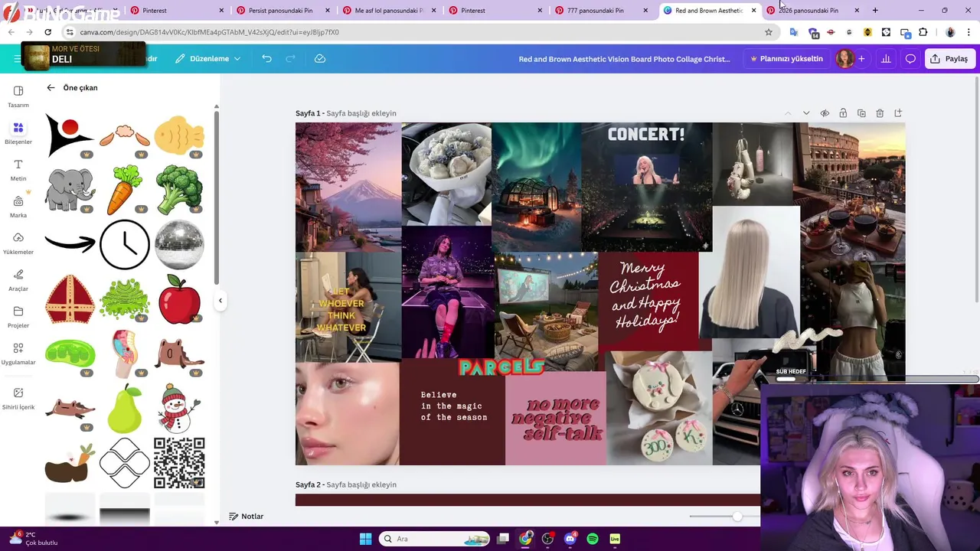Open the Marka brand panel
The height and width of the screenshot is (551, 980).
click(x=18, y=206)
